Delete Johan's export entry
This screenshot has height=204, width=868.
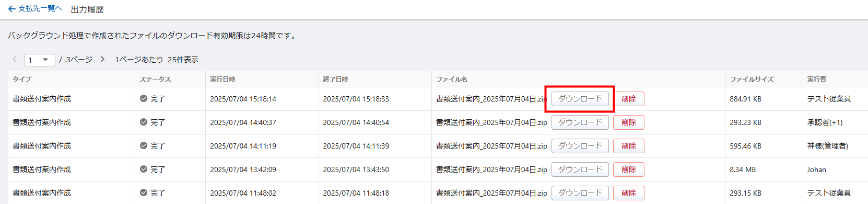[629, 169]
